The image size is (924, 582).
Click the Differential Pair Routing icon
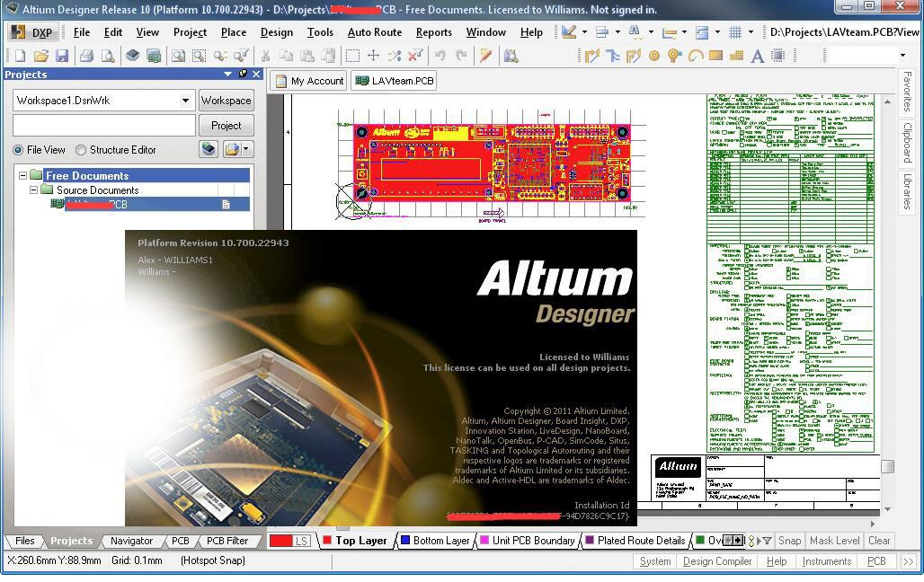pos(634,56)
